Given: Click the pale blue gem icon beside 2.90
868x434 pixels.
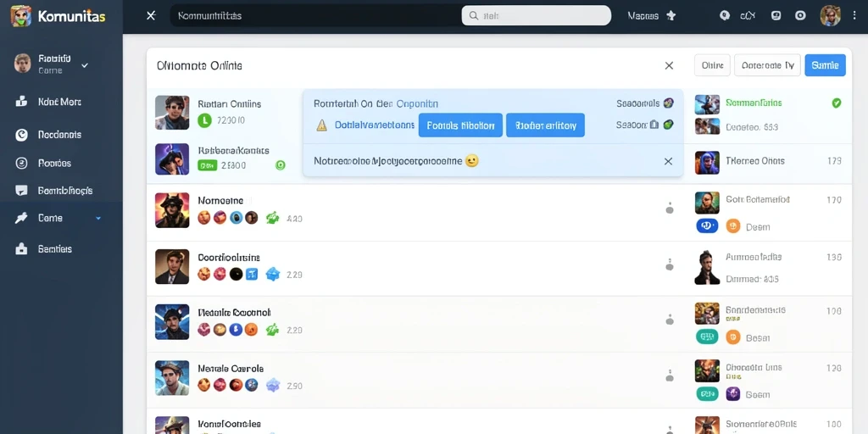Looking at the screenshot, I should (x=272, y=385).
